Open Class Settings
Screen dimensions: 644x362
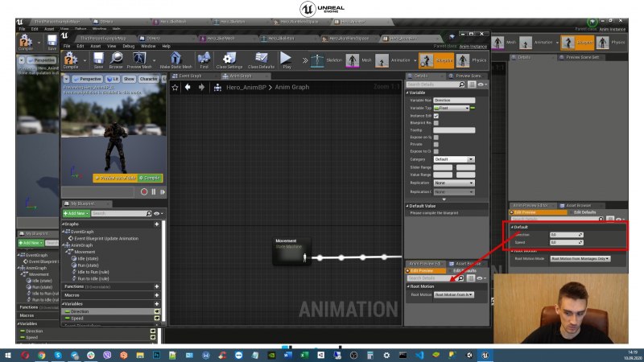click(229, 60)
